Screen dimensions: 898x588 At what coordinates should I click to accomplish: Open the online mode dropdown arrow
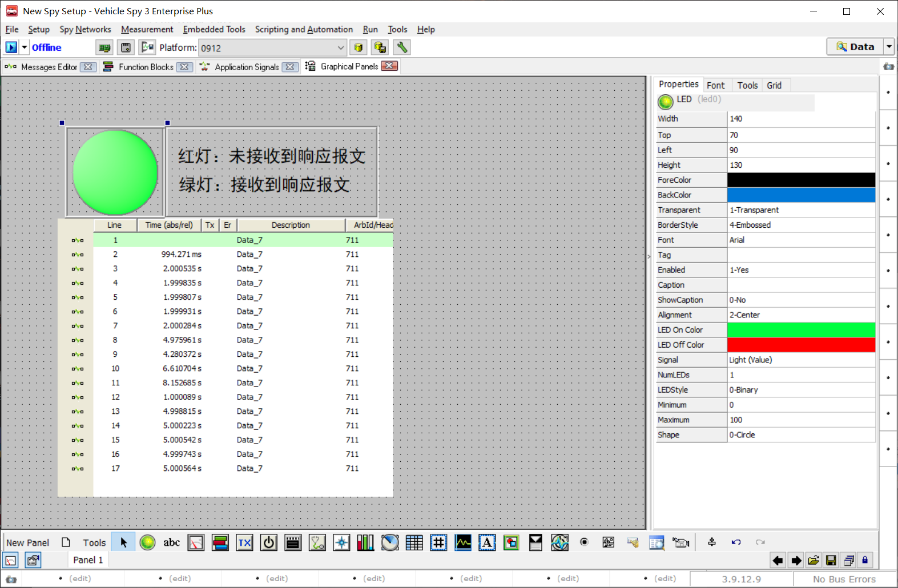point(25,47)
